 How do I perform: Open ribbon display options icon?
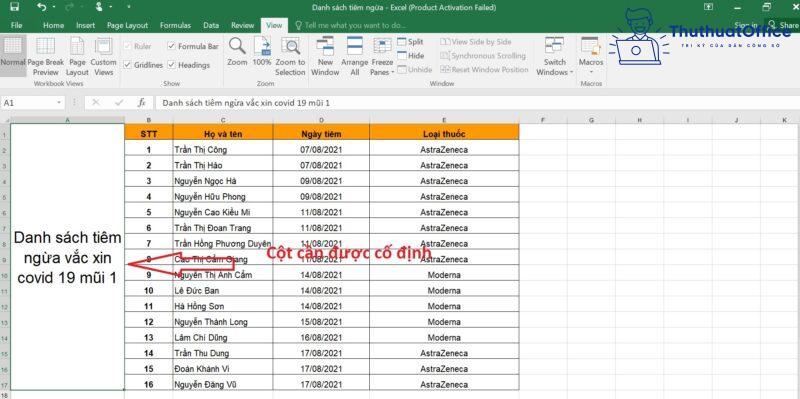point(708,7)
